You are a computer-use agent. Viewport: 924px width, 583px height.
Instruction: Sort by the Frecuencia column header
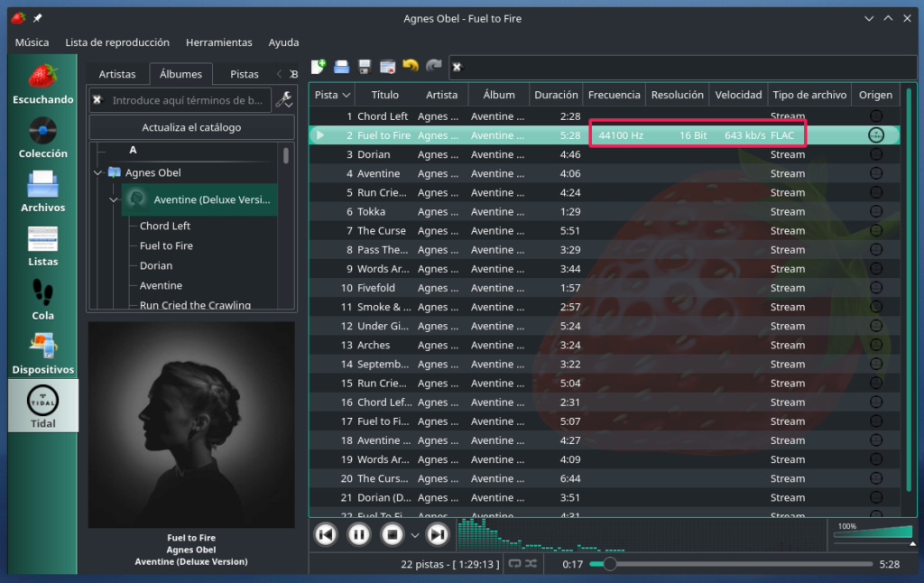(x=614, y=95)
